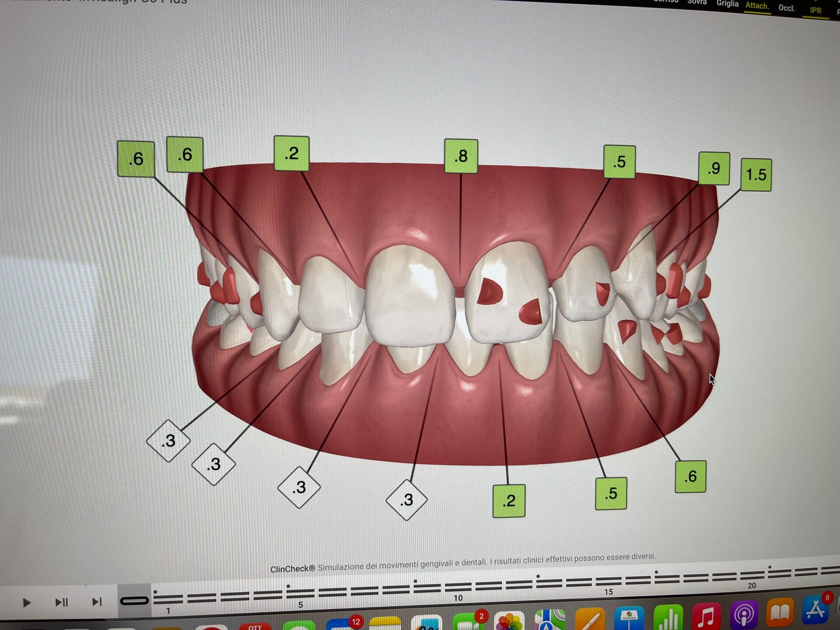The width and height of the screenshot is (840, 630).
Task: Toggle the Attach. view option
Action: click(x=757, y=6)
